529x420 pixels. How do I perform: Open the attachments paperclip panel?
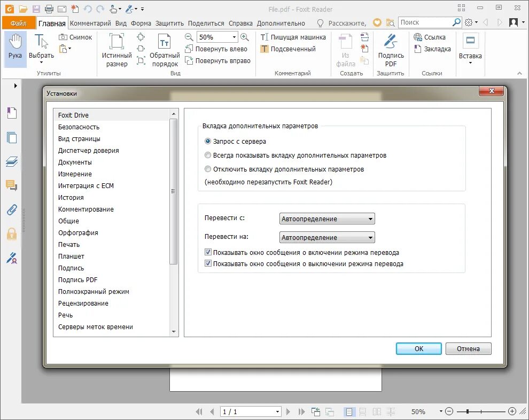[12, 209]
